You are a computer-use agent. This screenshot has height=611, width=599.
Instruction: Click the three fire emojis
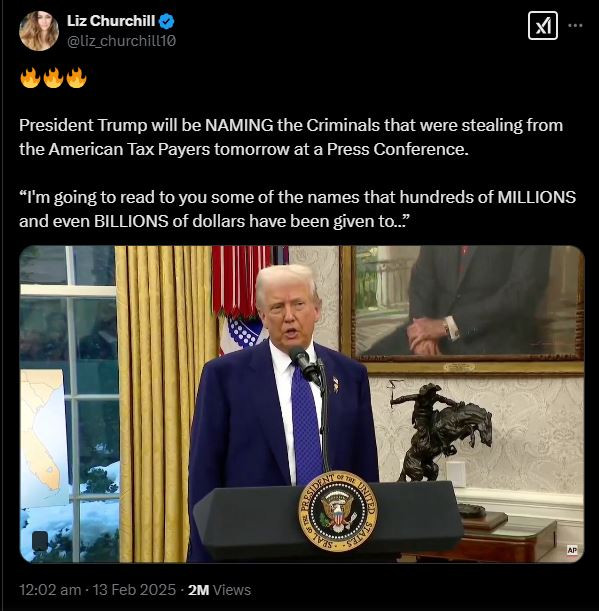53,77
